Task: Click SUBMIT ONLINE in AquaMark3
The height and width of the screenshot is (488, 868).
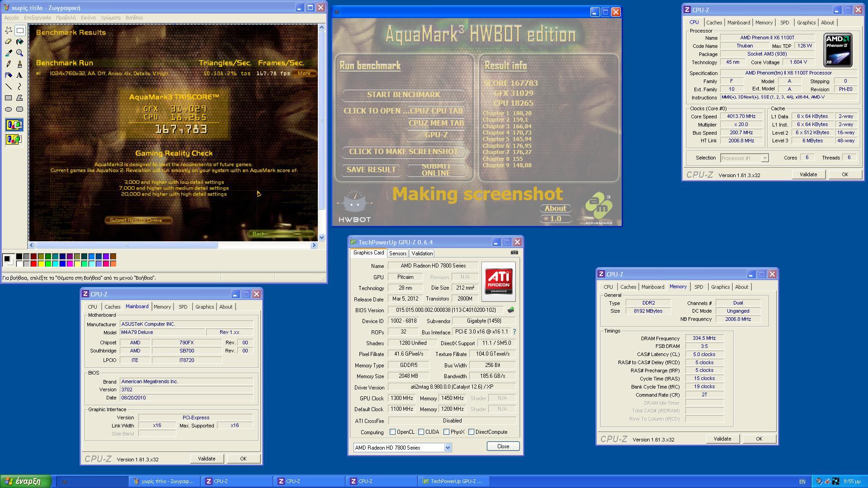Action: 436,169
